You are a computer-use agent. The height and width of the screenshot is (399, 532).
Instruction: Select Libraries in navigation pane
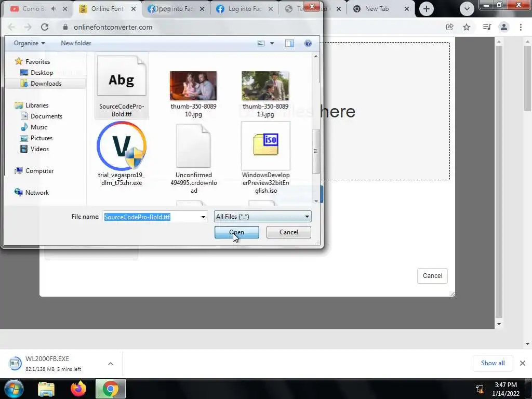coord(32,105)
